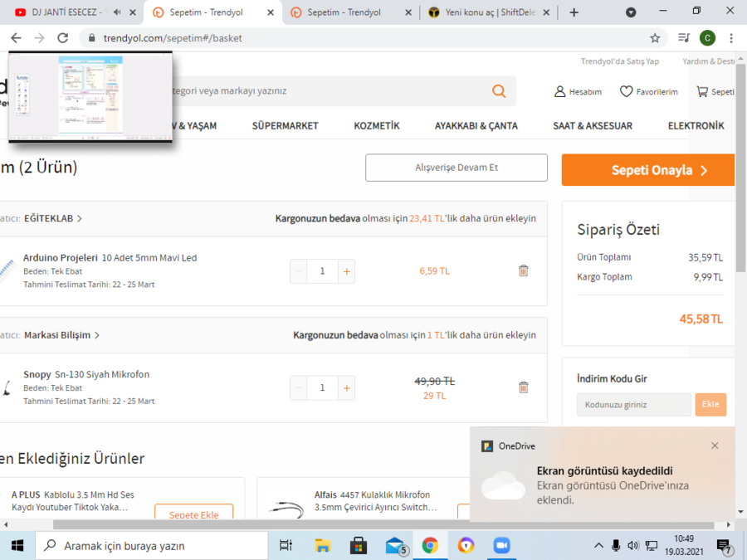Click the Chrome taskbar icon

pyautogui.click(x=430, y=546)
